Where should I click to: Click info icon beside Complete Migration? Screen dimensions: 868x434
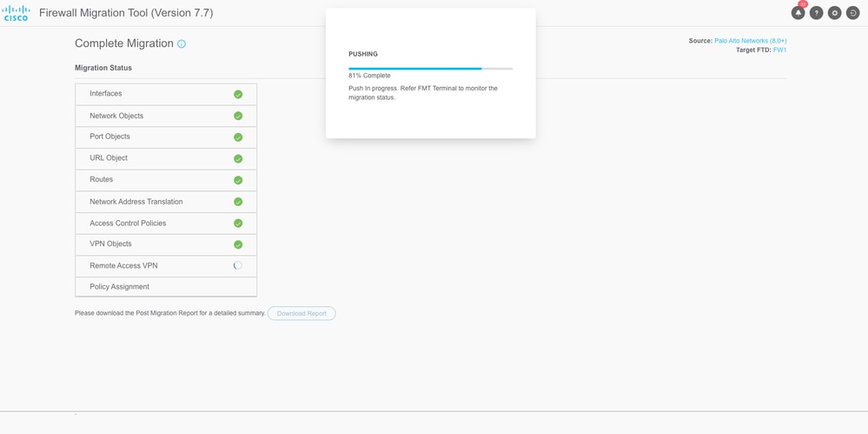[x=182, y=43]
